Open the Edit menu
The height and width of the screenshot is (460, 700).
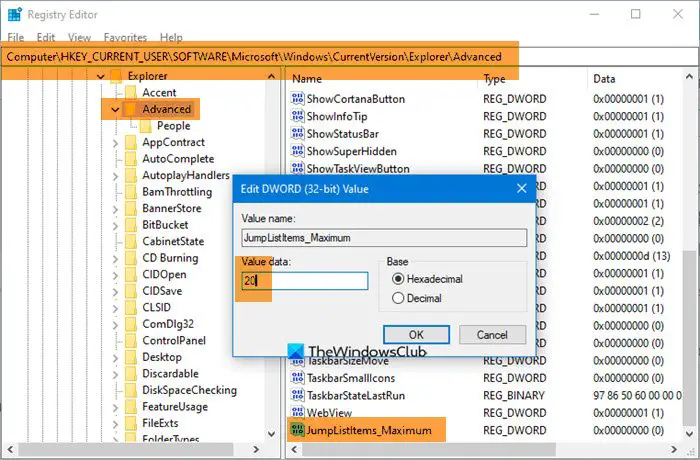pos(46,38)
